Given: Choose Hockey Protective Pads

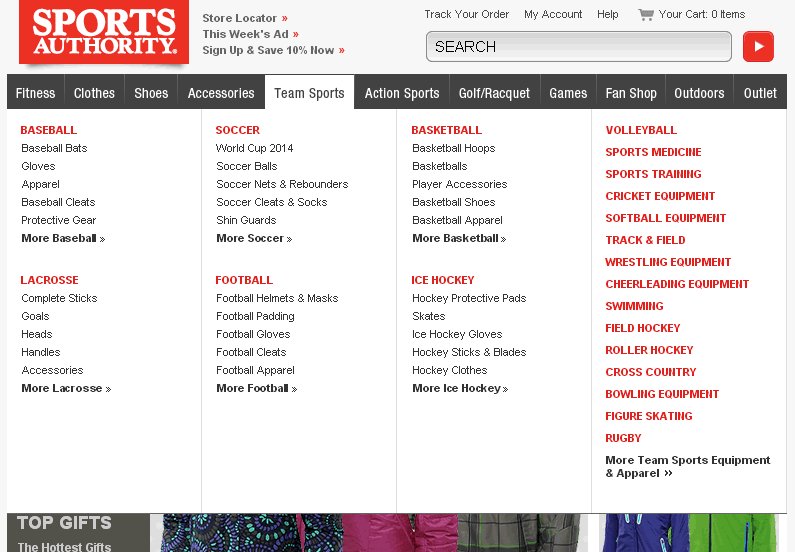Looking at the screenshot, I should 469,299.
